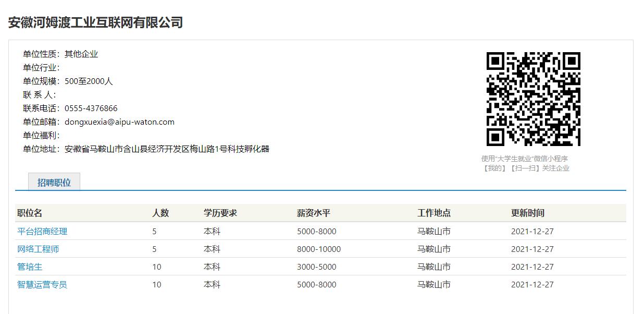The height and width of the screenshot is (314, 644).
Task: Click the email dongxuexia@aipu-waton.com
Action: click(x=119, y=122)
